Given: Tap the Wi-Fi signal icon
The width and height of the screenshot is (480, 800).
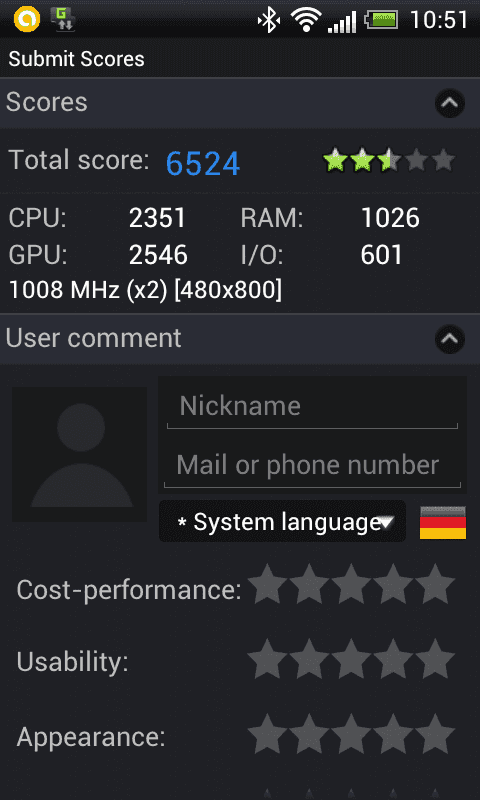Looking at the screenshot, I should [x=306, y=20].
